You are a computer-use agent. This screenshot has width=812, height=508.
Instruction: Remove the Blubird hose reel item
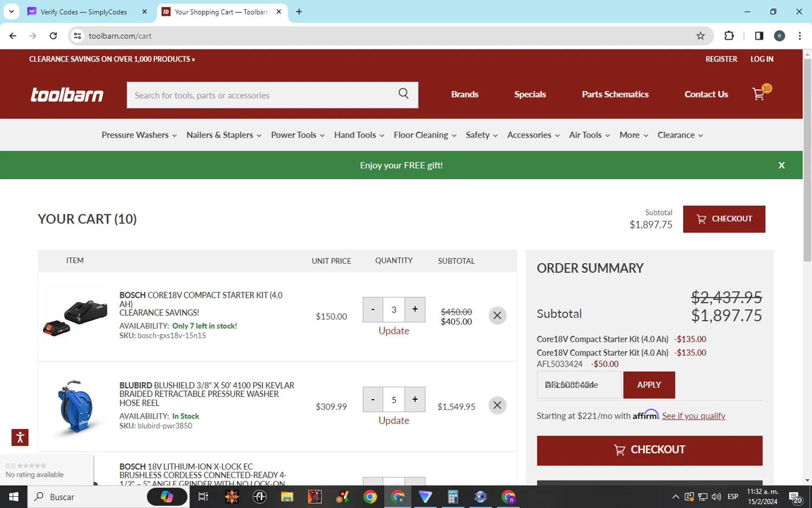[x=497, y=406]
